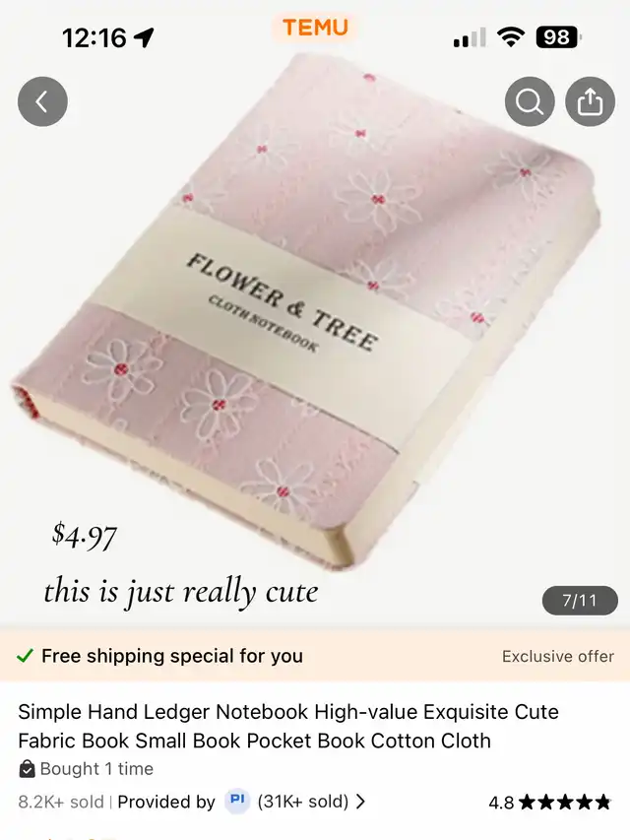Tap Free shipping special for you banner

coord(315,656)
